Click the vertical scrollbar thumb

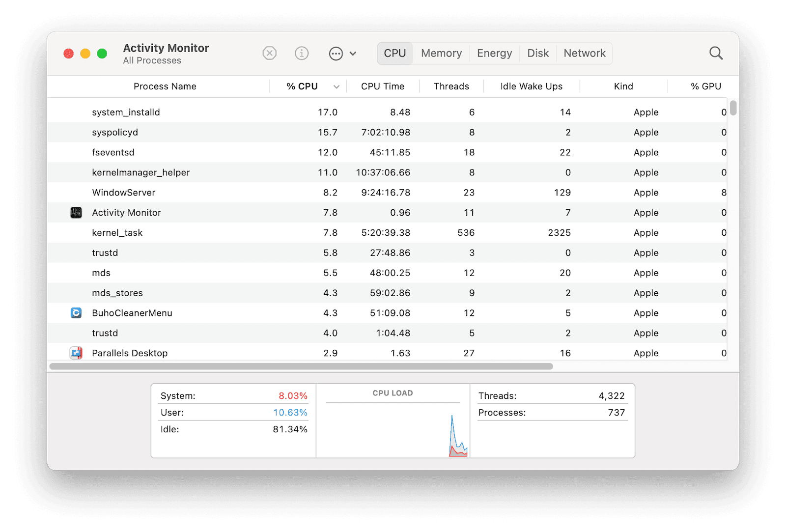[x=733, y=108]
